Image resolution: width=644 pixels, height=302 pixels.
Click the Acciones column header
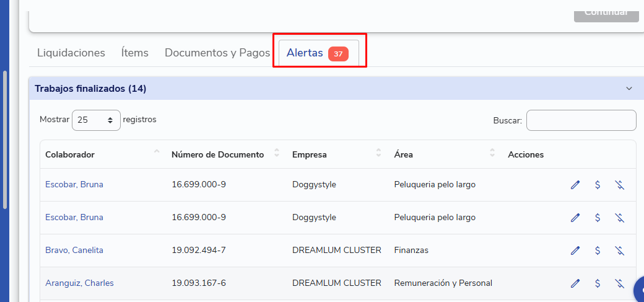(x=526, y=154)
